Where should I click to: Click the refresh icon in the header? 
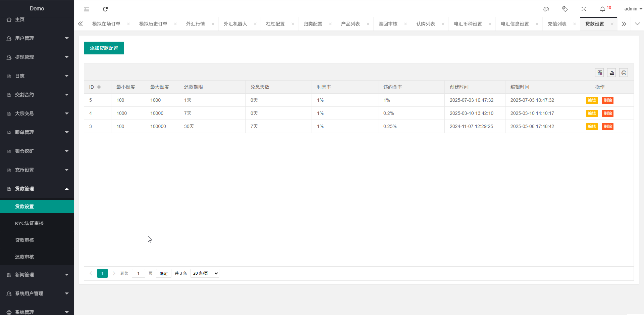(105, 9)
